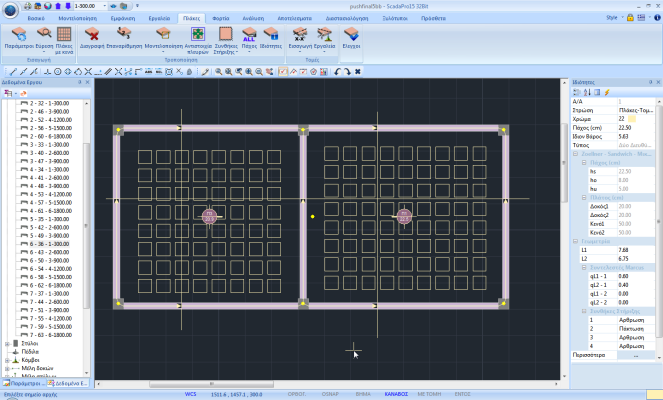Click the vertical scrollbar of project tree
The width and height of the screenshot is (663, 400).
click(x=86, y=226)
